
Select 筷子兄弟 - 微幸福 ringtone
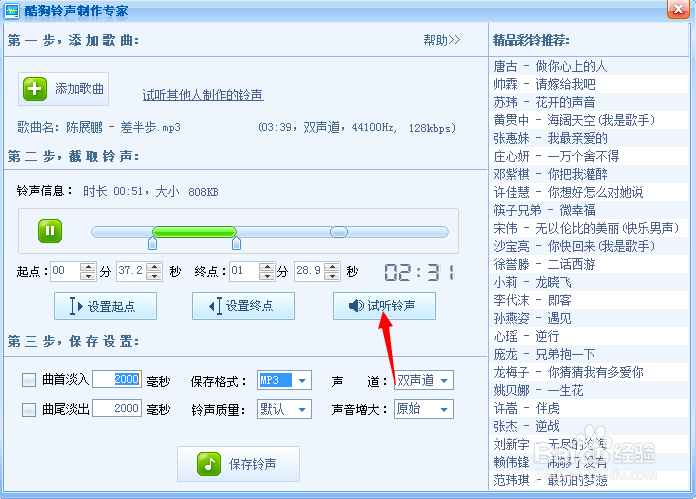588,210
